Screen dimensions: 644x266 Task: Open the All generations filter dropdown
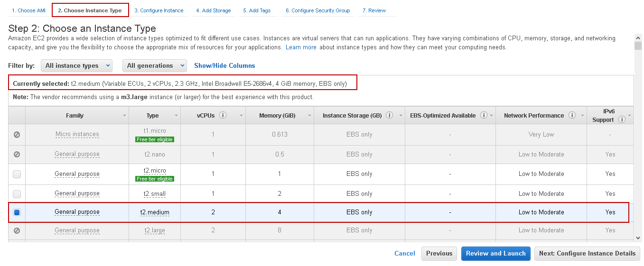coord(154,65)
